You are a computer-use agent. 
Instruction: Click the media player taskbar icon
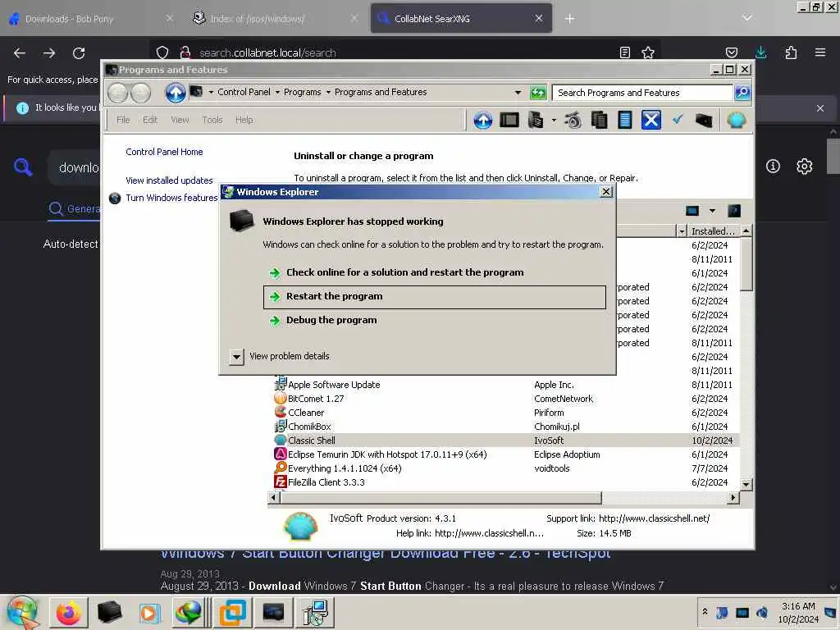149,613
